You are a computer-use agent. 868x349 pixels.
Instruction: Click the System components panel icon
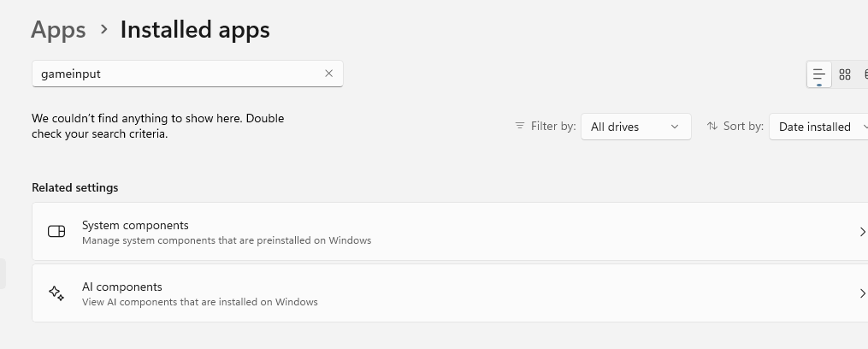coord(56,232)
